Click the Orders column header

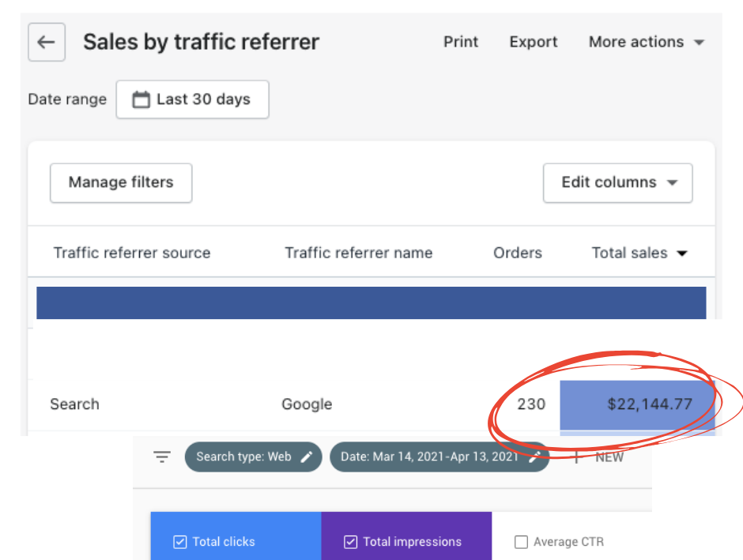(x=518, y=254)
